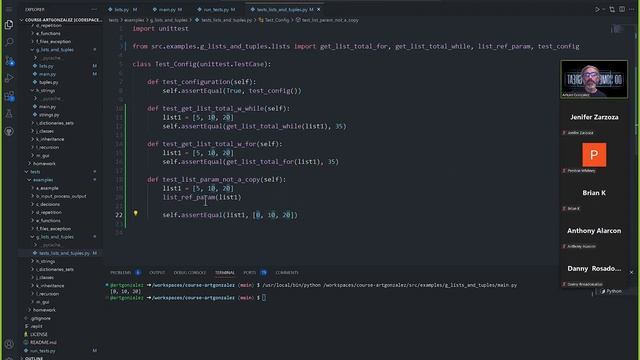
Task: Collapse the COURSE-ARTGONZALEZ workspace root
Action: click(60, 20)
